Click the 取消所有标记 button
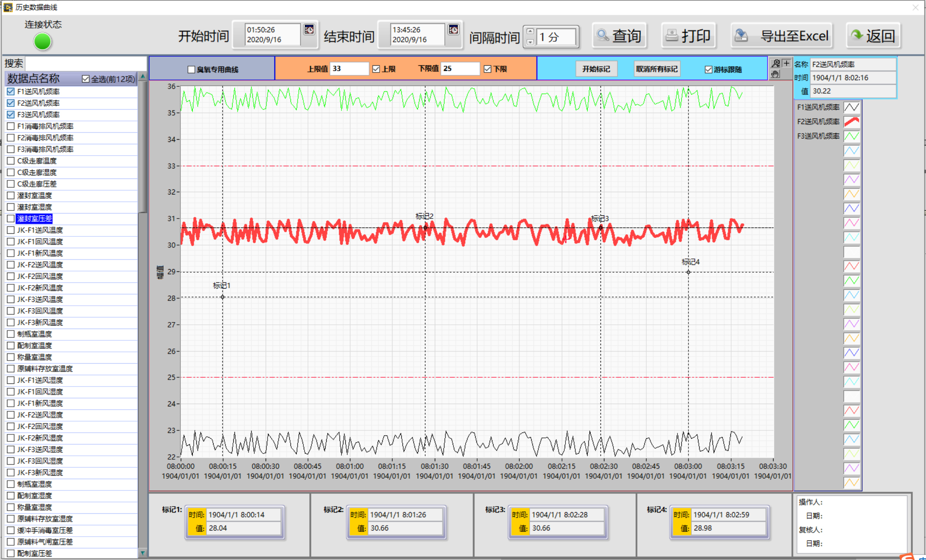Image resolution: width=926 pixels, height=560 pixels. (x=656, y=69)
